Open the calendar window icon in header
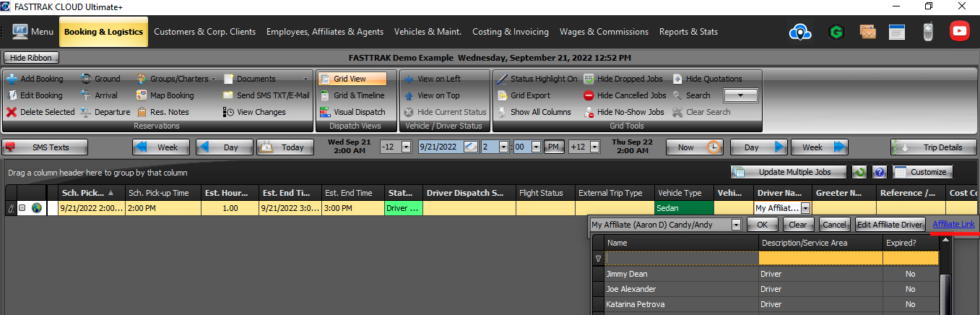Image resolution: width=980 pixels, height=315 pixels. point(897,32)
